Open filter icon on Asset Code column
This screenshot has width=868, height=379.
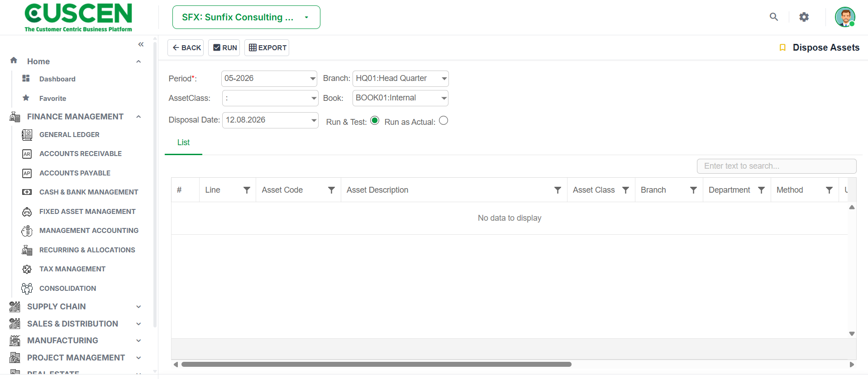tap(331, 190)
